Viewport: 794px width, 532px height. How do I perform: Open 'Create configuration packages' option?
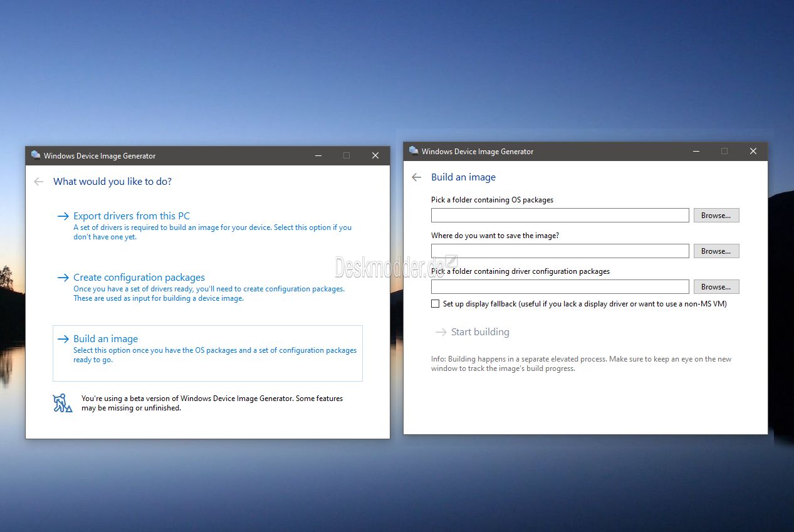click(207, 288)
